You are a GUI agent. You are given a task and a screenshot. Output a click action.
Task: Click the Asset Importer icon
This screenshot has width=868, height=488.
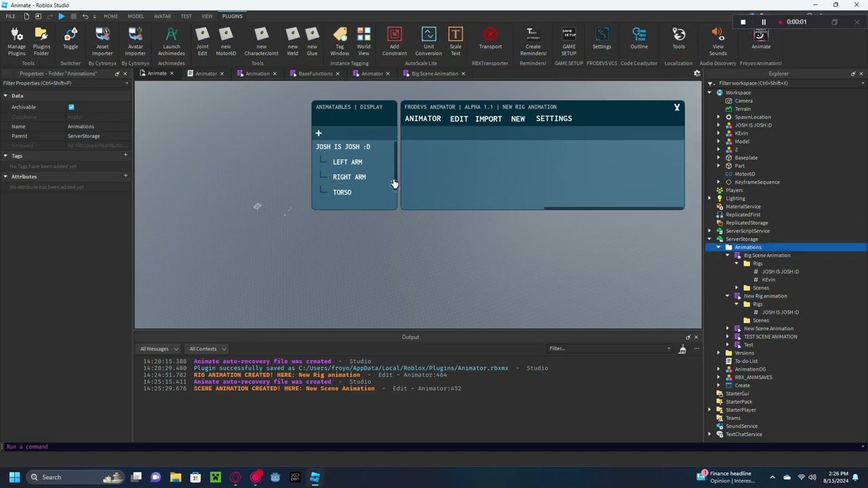click(102, 41)
